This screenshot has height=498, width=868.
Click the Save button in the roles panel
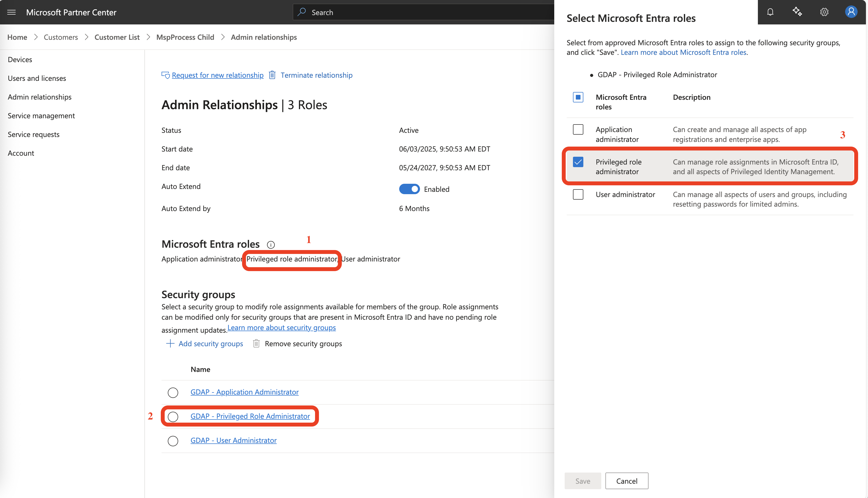click(x=583, y=481)
